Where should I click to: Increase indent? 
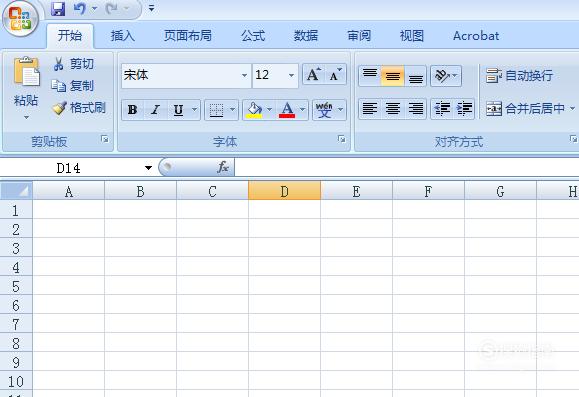[x=464, y=109]
